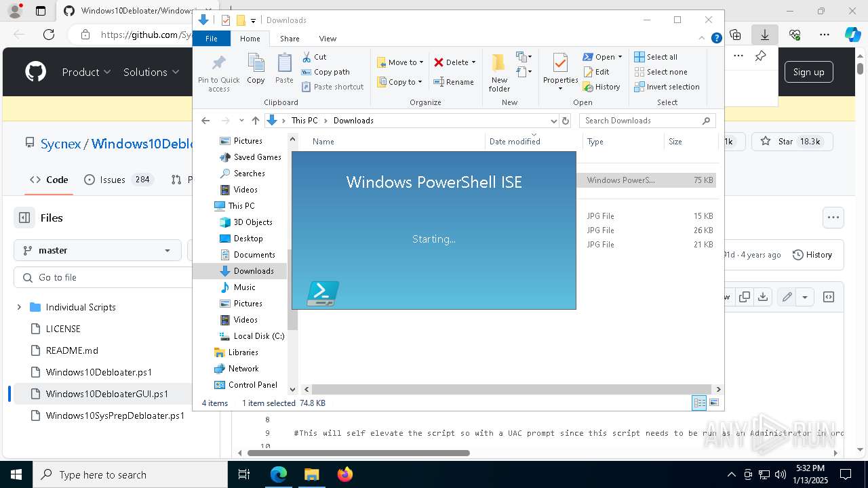This screenshot has width=868, height=488.
Task: Select Saved Games in navigation pane
Action: point(257,157)
